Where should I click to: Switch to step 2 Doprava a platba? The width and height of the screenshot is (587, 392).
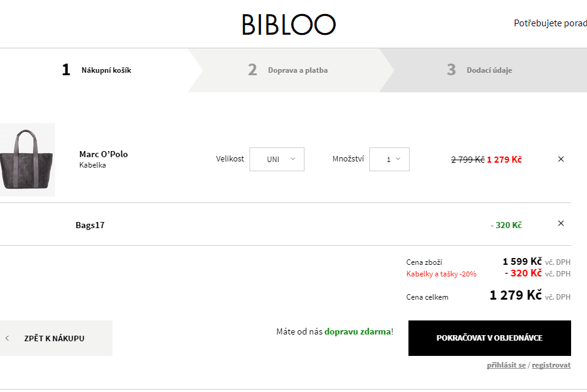tap(298, 70)
